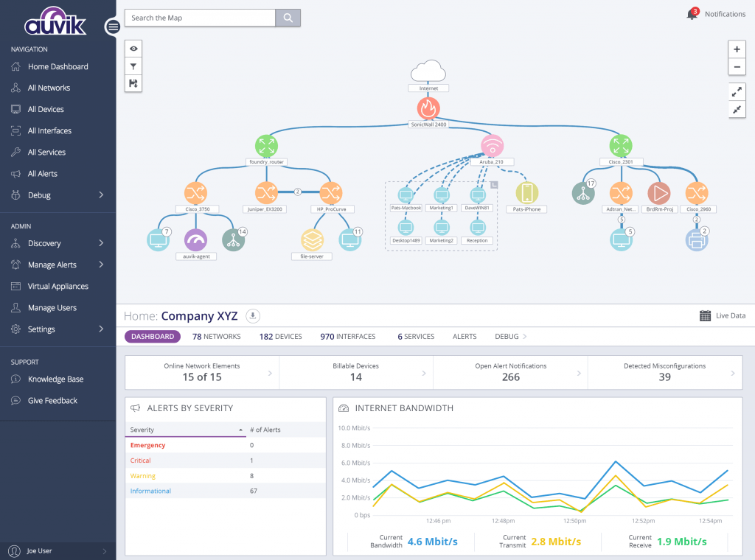Open the Billable Devices card

(x=356, y=373)
